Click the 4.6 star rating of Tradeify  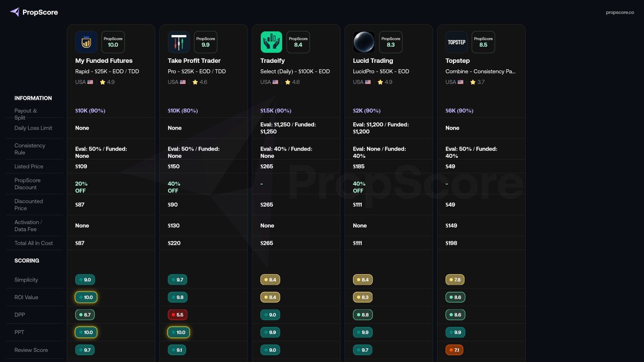[292, 82]
